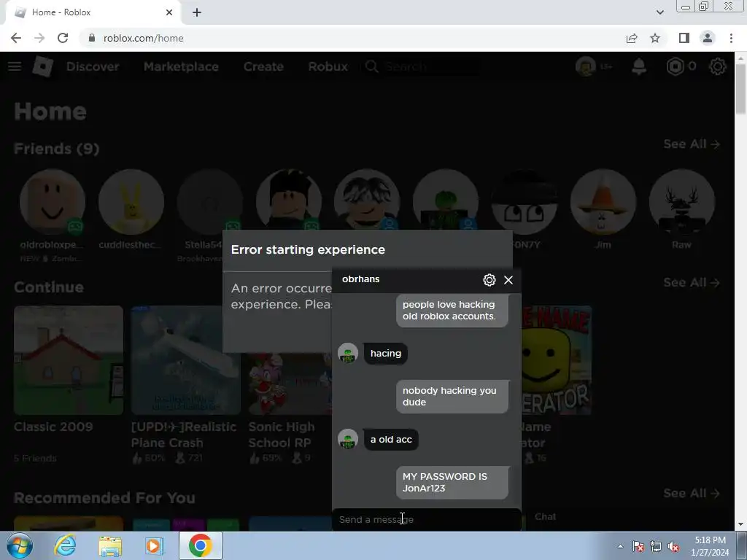The height and width of the screenshot is (560, 747).
Task: Open the notifications bell
Action: tap(639, 66)
